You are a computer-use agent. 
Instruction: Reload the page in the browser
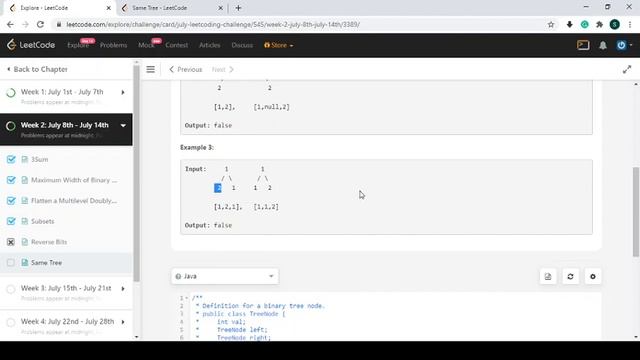[40, 24]
